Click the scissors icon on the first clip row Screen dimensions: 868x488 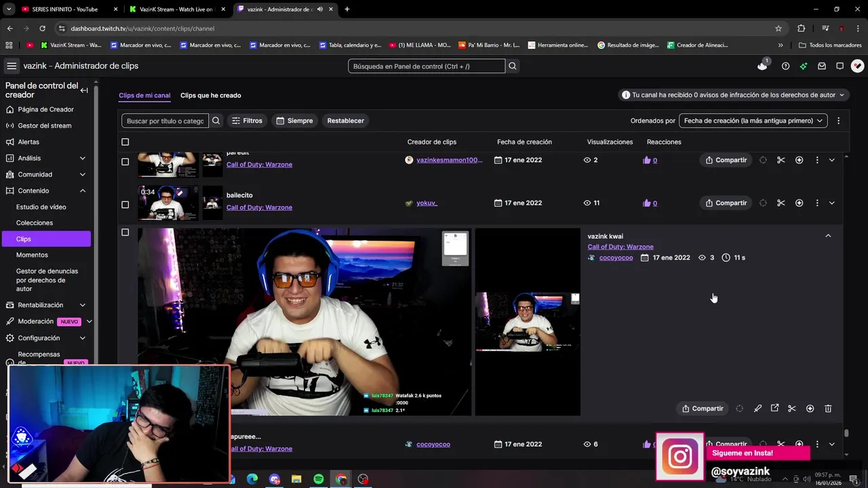tap(781, 160)
